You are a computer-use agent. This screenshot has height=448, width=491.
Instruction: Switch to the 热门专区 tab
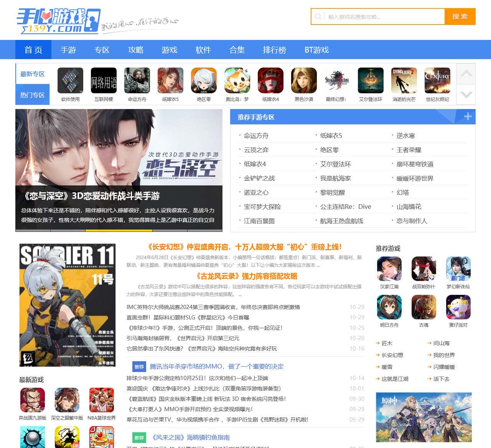[x=33, y=95]
